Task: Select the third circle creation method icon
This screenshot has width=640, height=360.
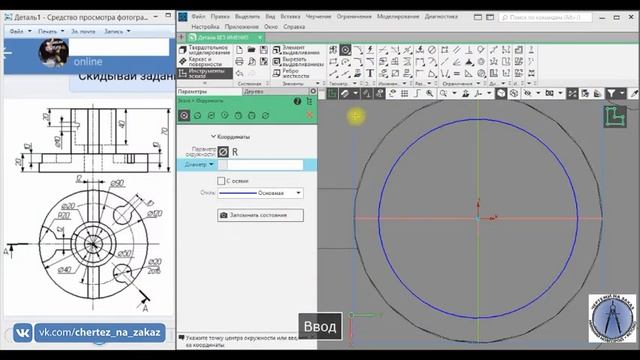Action: click(x=211, y=116)
